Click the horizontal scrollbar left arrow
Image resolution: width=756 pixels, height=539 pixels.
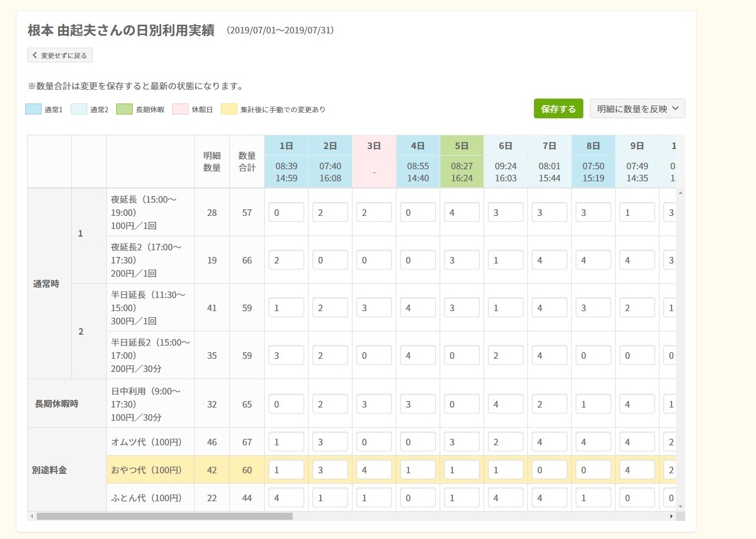tap(32, 516)
